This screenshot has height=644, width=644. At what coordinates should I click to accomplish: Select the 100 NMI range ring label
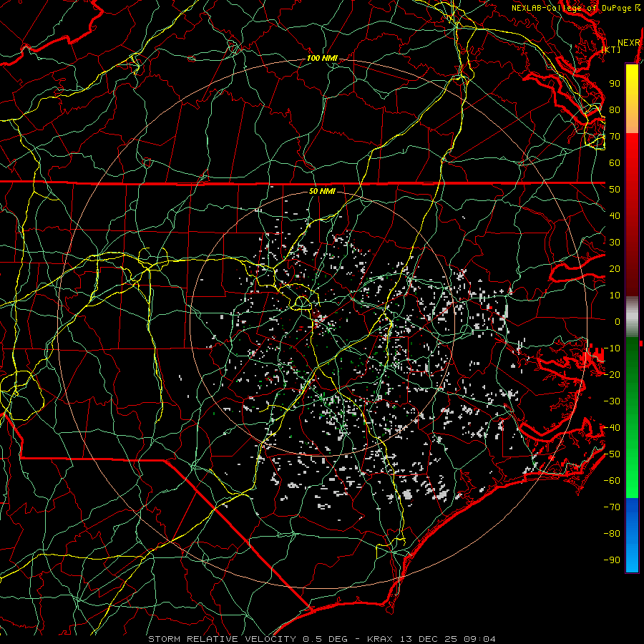[322, 59]
